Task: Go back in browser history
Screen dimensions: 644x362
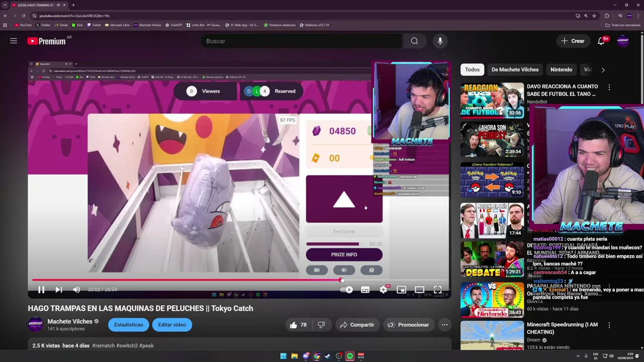Action: [x=6, y=16]
